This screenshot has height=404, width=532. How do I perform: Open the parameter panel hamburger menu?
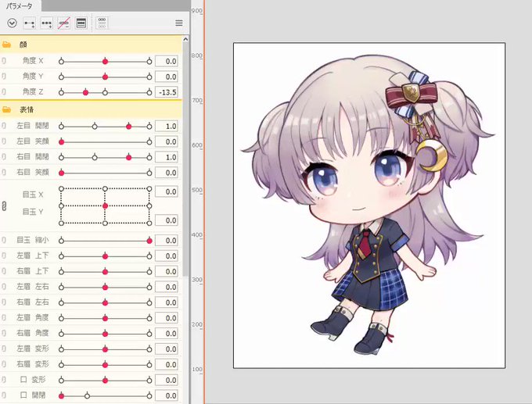[x=179, y=23]
